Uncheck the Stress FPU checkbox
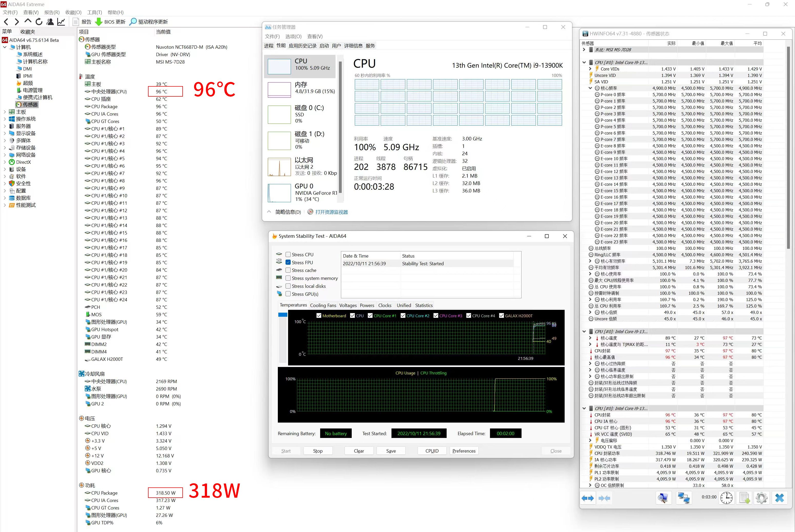 tap(288, 262)
